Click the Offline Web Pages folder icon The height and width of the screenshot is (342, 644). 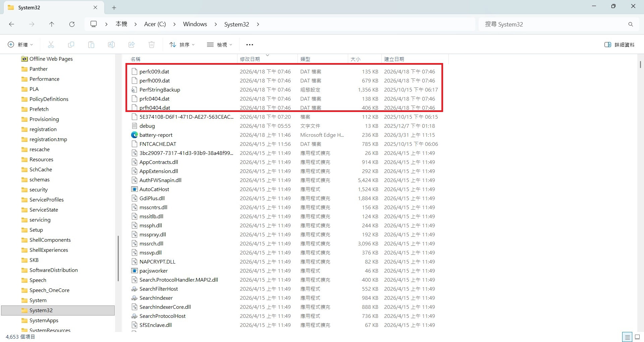point(24,59)
